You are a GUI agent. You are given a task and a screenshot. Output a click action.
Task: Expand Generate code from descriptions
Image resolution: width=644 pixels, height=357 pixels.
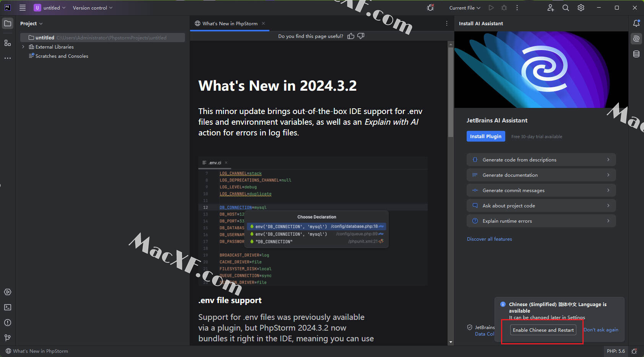point(541,160)
